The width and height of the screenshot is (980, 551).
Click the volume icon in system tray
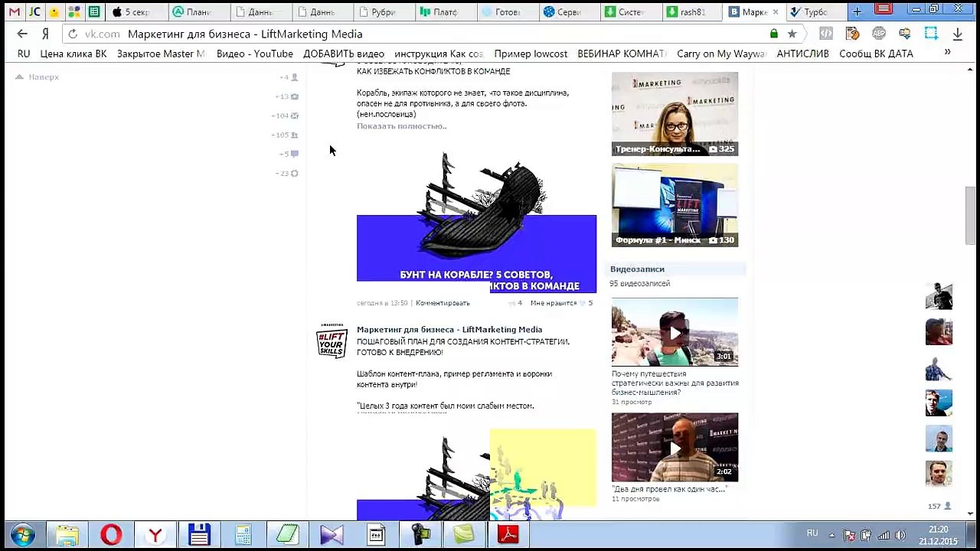[900, 535]
